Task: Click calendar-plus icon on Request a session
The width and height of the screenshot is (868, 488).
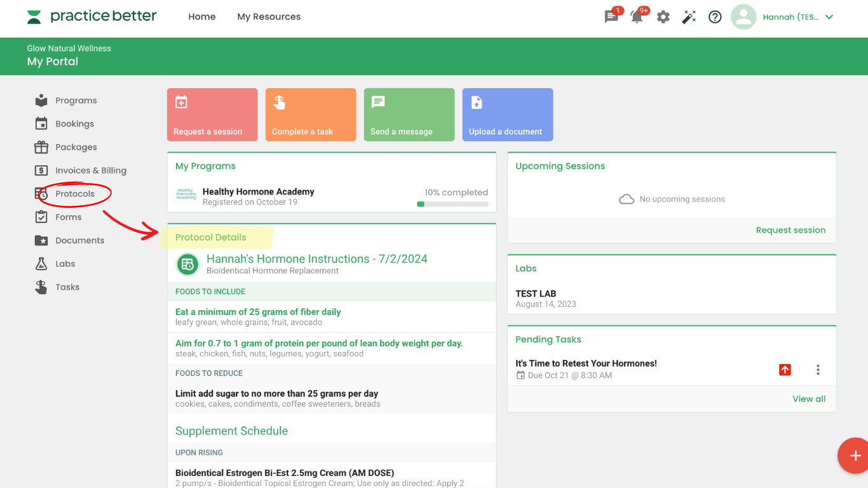Action: [x=181, y=102]
